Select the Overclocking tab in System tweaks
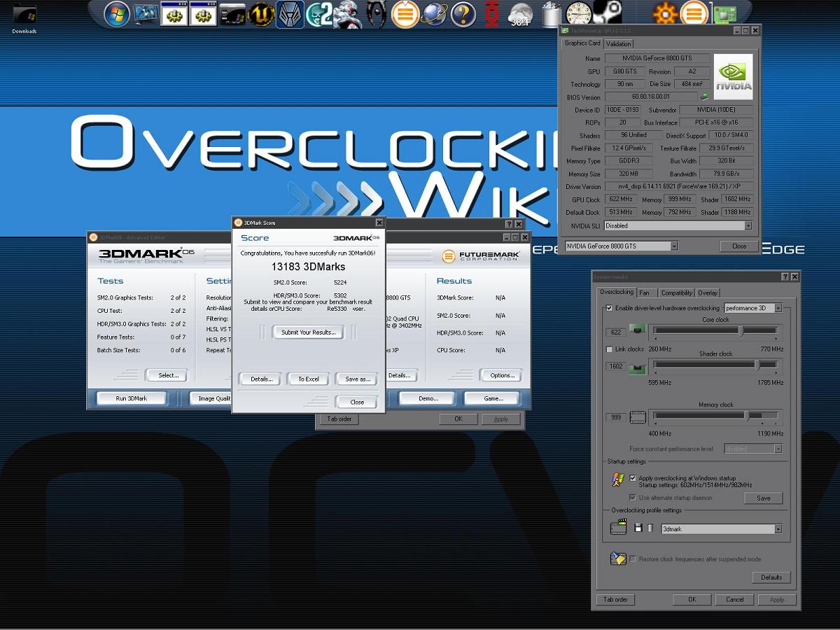Image resolution: width=840 pixels, height=630 pixels. click(616, 292)
